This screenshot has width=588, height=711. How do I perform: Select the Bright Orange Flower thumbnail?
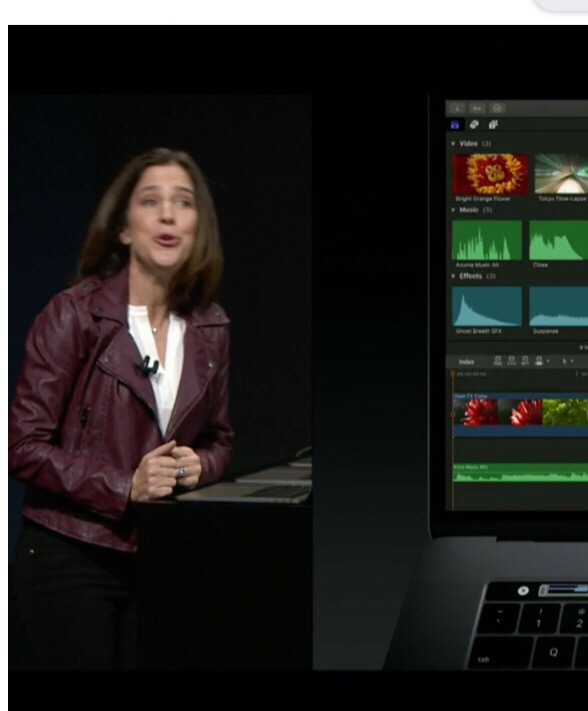[490, 174]
